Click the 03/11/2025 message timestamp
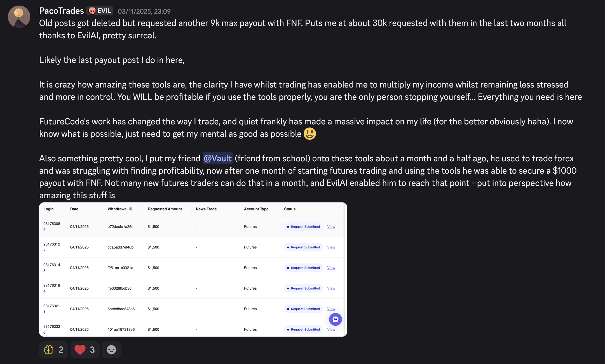This screenshot has height=364, width=605. point(144,11)
